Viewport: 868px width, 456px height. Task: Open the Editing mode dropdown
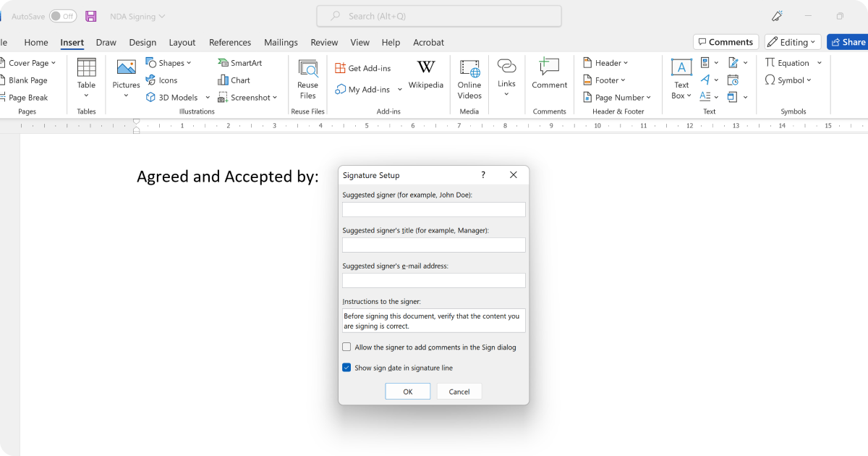tap(793, 42)
